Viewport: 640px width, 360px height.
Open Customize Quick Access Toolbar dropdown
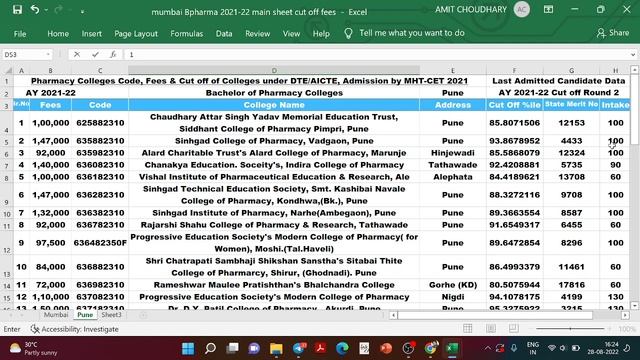click(82, 12)
